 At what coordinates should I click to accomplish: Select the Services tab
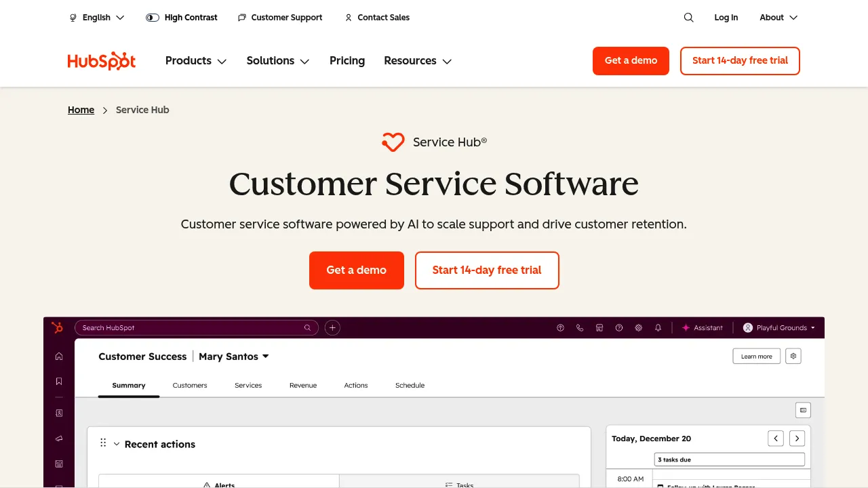coord(248,385)
